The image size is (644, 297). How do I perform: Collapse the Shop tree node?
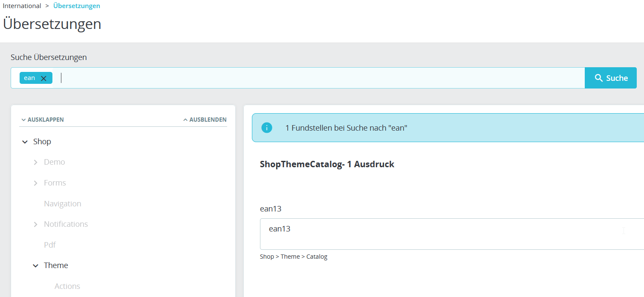(x=25, y=142)
